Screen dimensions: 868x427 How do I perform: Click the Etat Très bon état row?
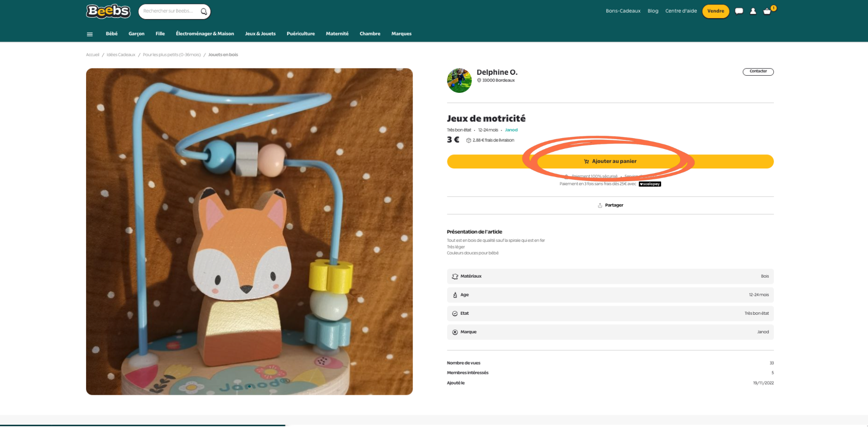point(610,313)
